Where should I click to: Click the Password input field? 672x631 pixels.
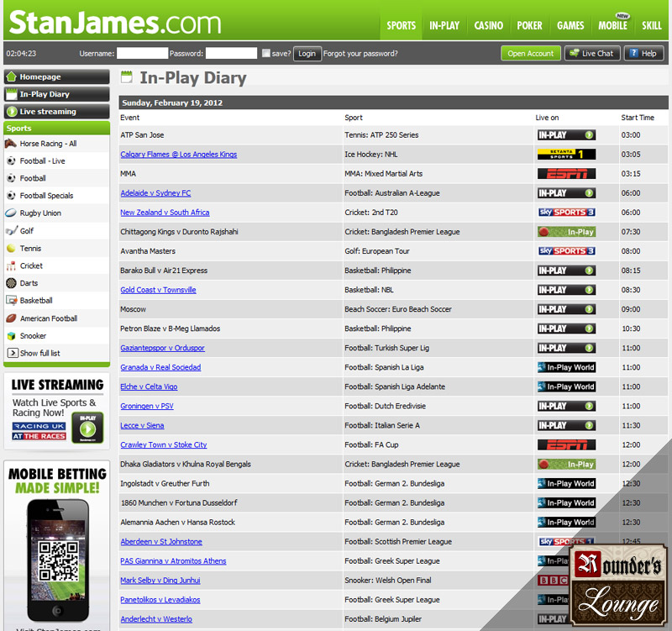coord(232,53)
